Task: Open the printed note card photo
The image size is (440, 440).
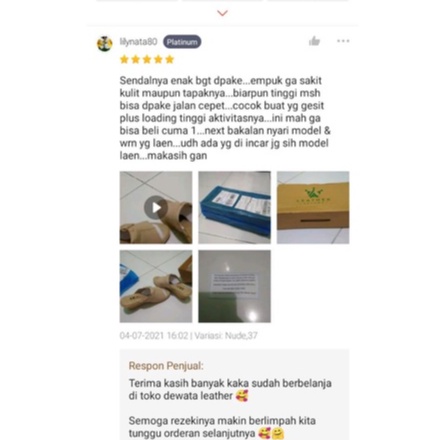Action: click(235, 286)
